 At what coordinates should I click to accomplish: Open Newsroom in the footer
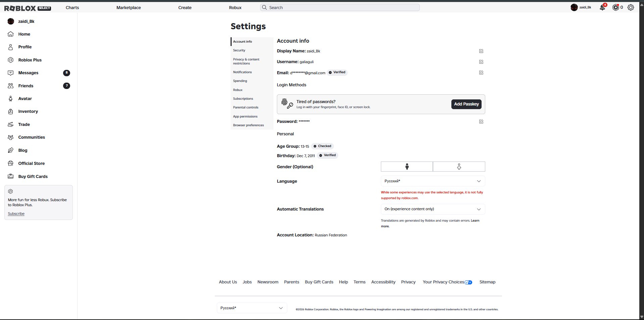[x=268, y=282]
